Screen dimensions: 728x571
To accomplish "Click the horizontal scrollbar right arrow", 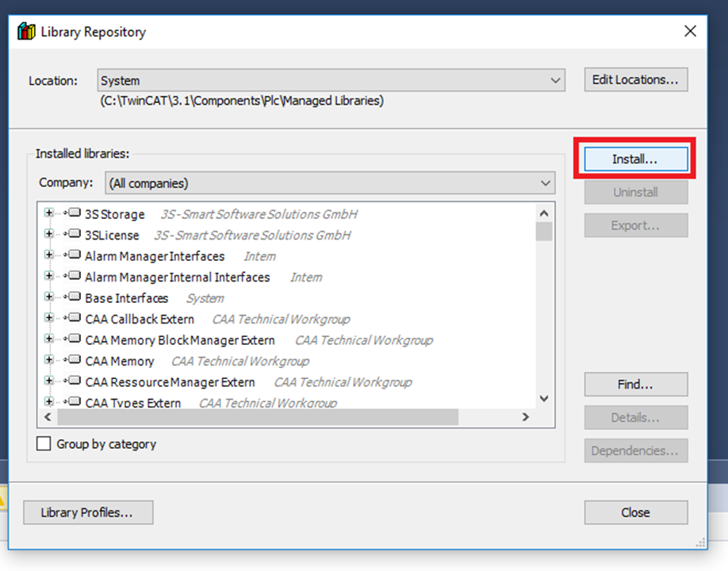I will click(525, 417).
